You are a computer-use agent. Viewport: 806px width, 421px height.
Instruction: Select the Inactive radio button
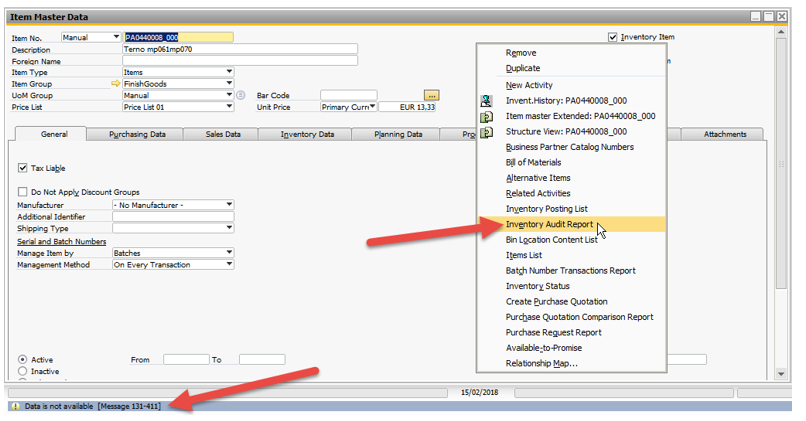(x=22, y=371)
